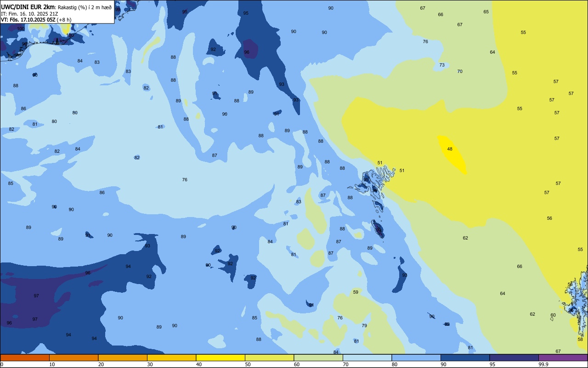The image size is (588, 368).
Task: Click the 58 value at lower right
Action: click(580, 340)
